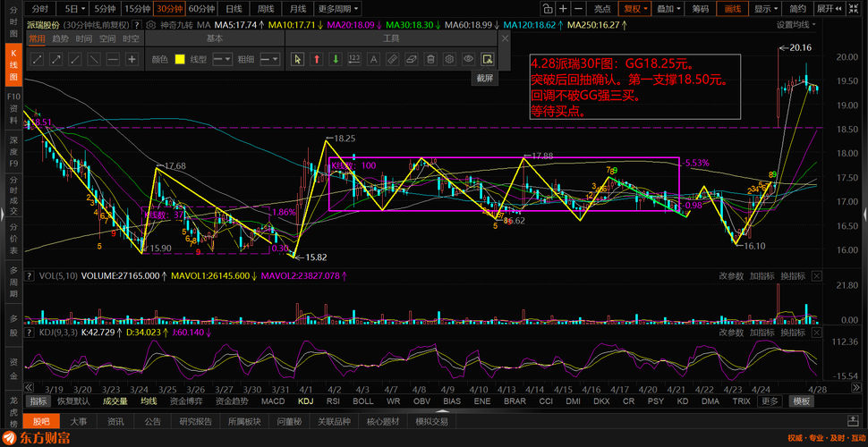
Task: Switch to the 60分钟 period tab
Action: coord(201,8)
